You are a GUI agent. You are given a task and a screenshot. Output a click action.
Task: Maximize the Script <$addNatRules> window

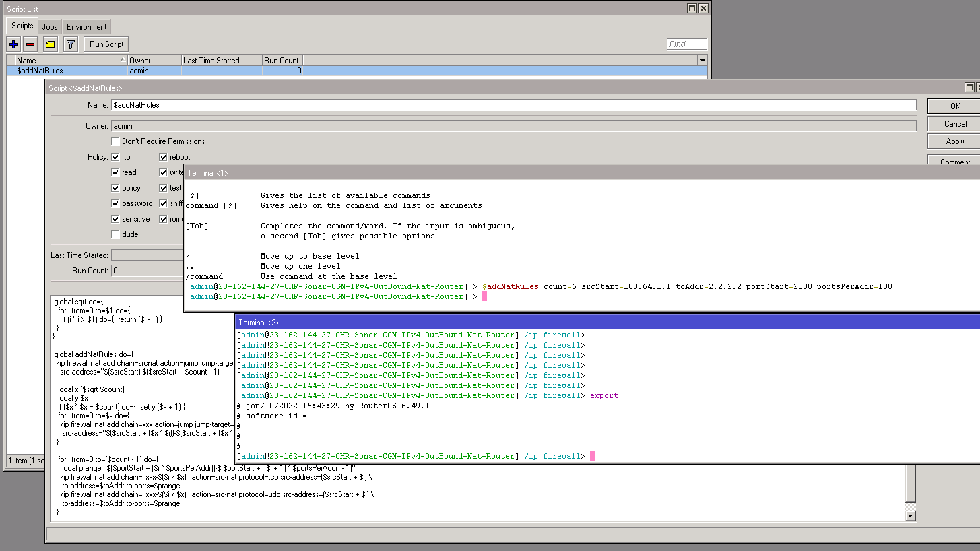pos(969,88)
